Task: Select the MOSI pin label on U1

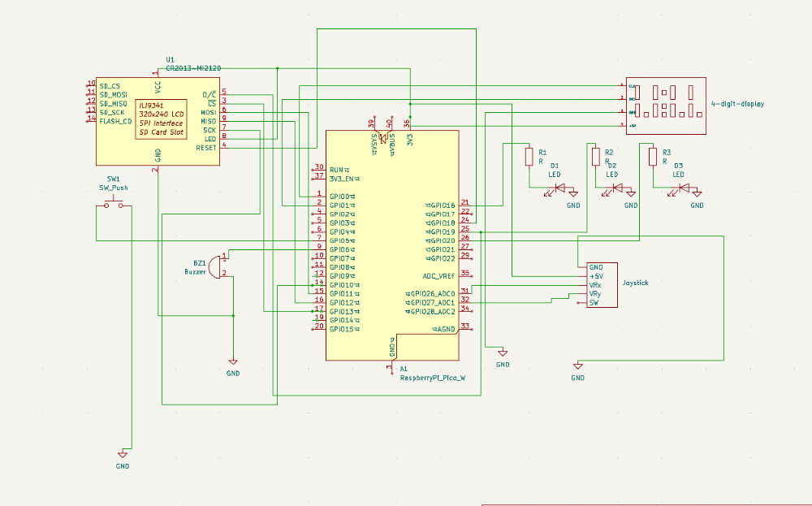Action: pyautogui.click(x=208, y=112)
